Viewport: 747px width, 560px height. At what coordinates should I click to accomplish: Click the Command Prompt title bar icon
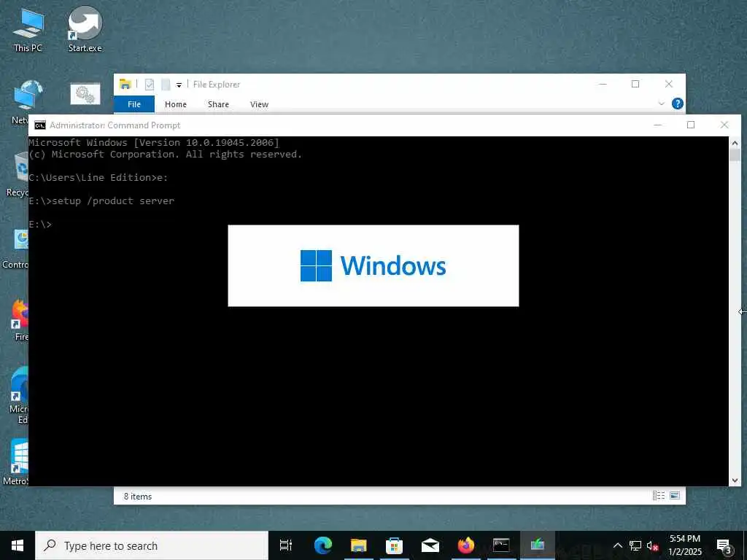pos(40,125)
